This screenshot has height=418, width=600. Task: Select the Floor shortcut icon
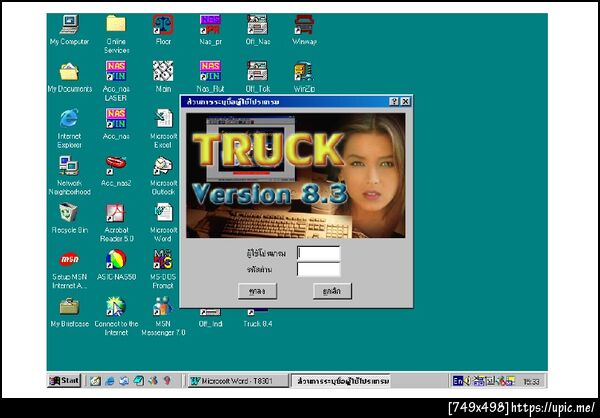point(163,24)
